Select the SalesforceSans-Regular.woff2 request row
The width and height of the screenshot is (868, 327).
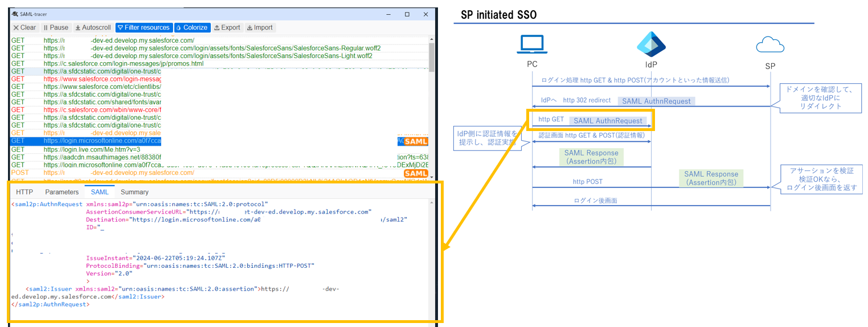tap(219, 48)
